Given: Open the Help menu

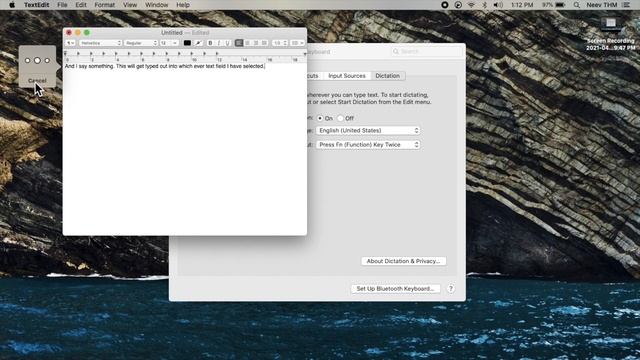Looking at the screenshot, I should tap(183, 5).
